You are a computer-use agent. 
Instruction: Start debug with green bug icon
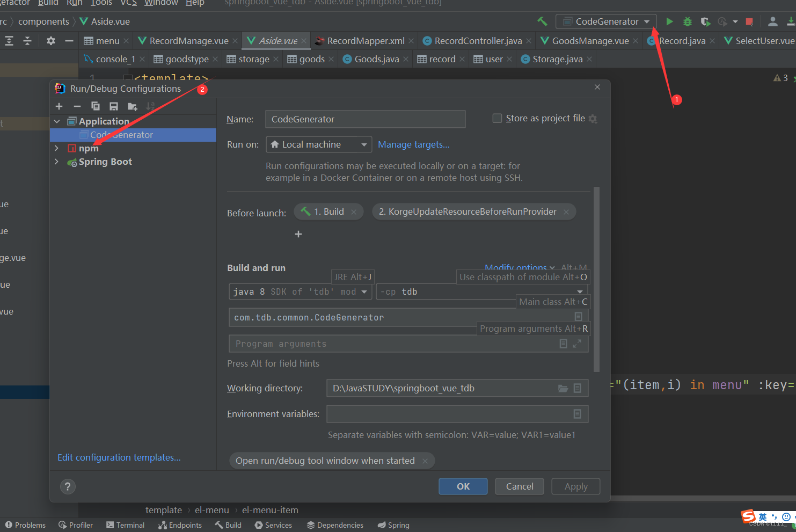pos(687,21)
